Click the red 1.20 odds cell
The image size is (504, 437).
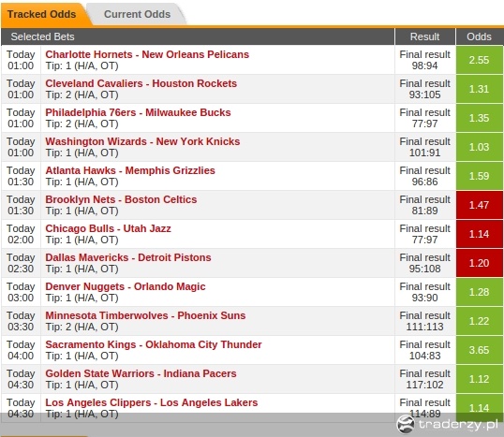click(x=480, y=263)
